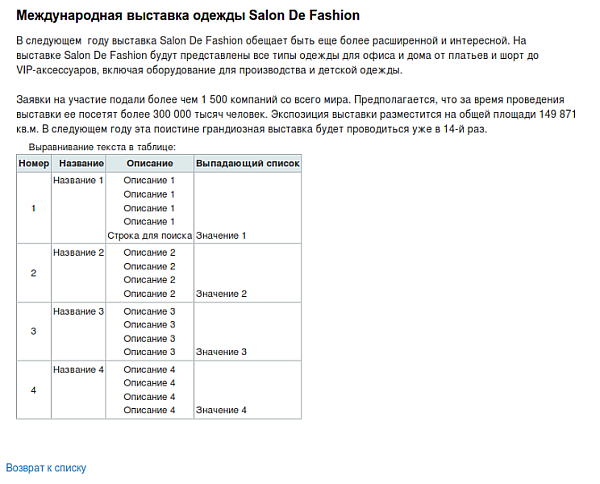This screenshot has width=600, height=484.
Task: Choose "Значение 4" in the last row
Action: click(x=221, y=410)
